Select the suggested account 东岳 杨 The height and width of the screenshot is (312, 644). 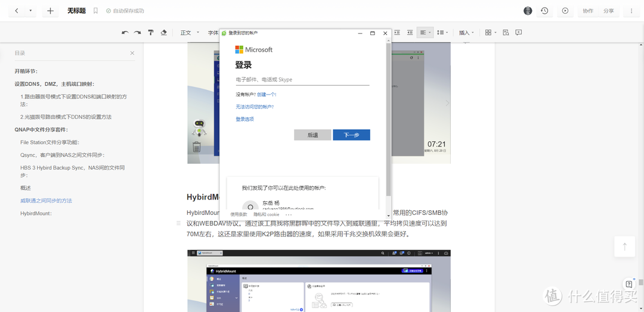tap(303, 205)
